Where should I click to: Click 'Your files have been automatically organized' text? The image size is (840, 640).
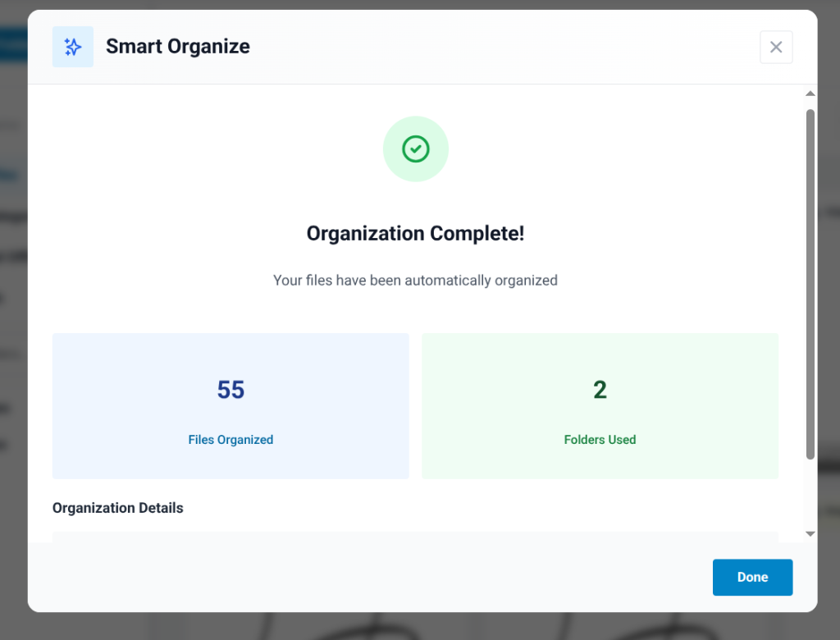tap(415, 281)
